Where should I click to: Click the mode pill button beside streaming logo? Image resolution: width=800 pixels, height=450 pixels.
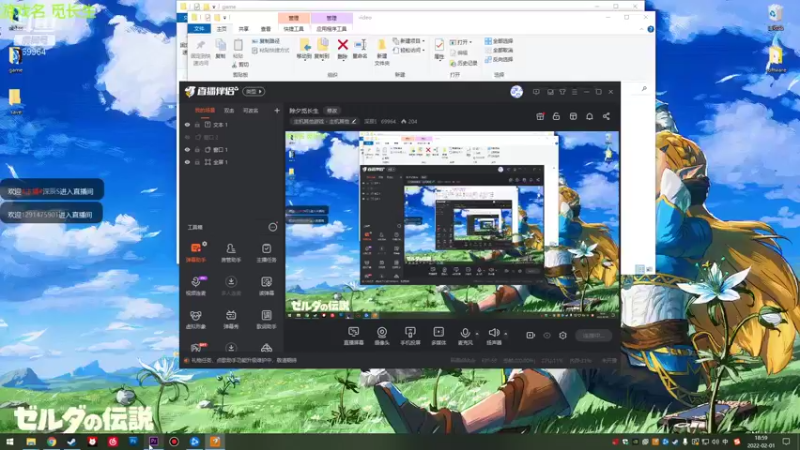pos(254,91)
